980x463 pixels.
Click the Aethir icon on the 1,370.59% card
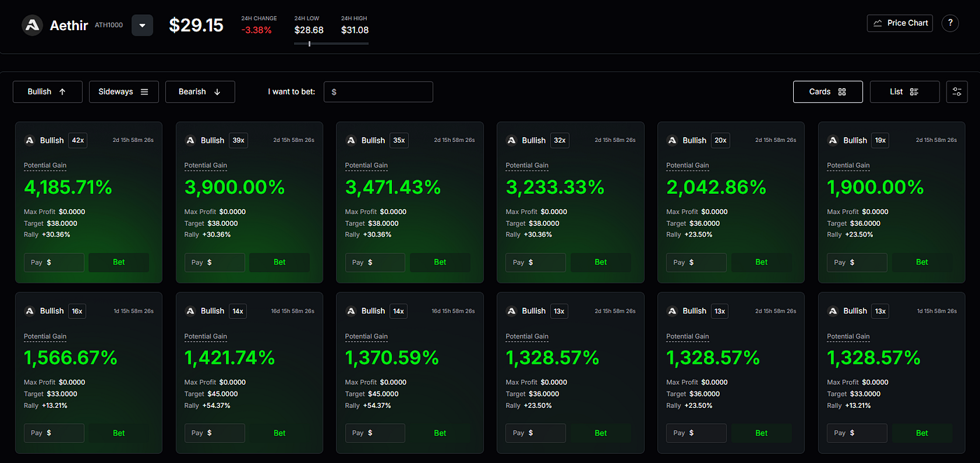351,311
